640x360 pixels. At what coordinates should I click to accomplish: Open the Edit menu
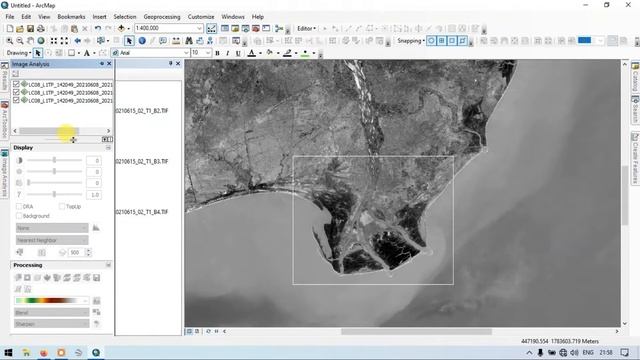pyautogui.click(x=26, y=17)
